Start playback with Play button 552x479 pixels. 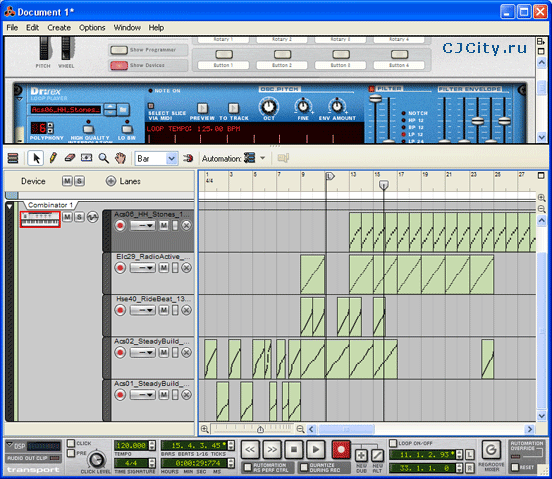(x=316, y=449)
